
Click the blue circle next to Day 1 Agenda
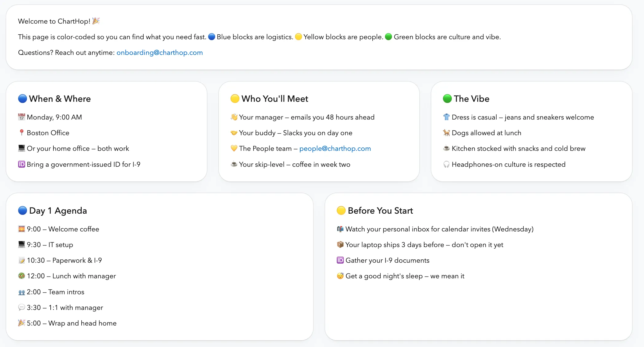(22, 210)
